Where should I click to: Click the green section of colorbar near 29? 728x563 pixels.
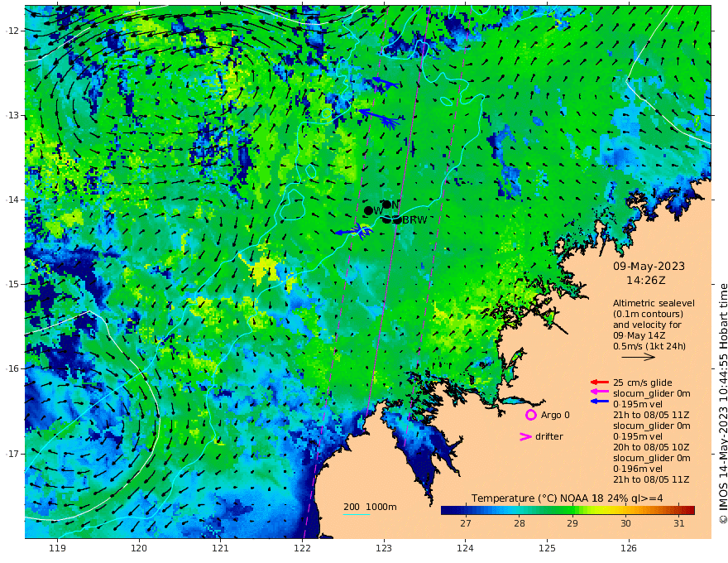tap(569, 511)
